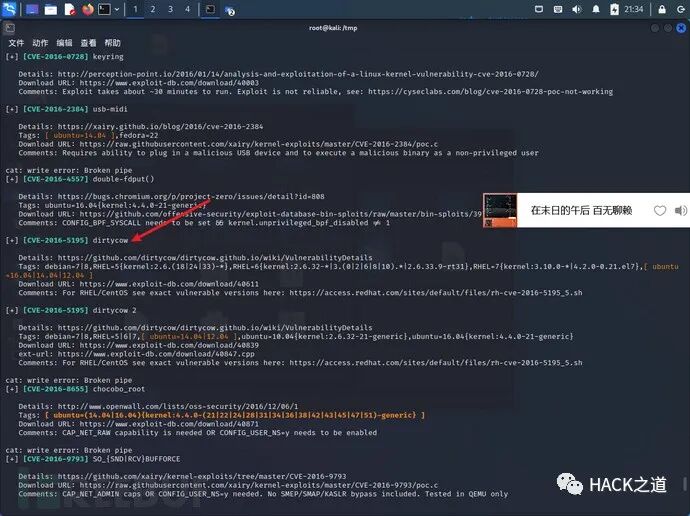Close the root@kali terminal window
The image size is (690, 516).
pos(681,28)
